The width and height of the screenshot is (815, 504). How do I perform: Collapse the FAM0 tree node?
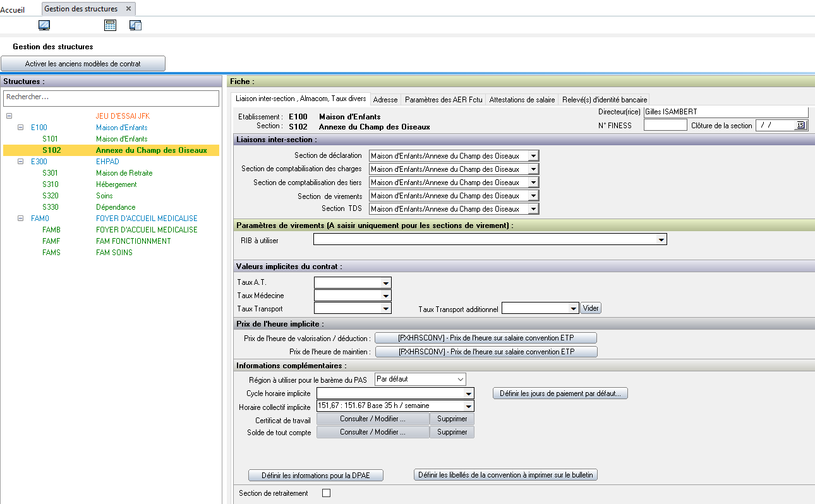[20, 219]
